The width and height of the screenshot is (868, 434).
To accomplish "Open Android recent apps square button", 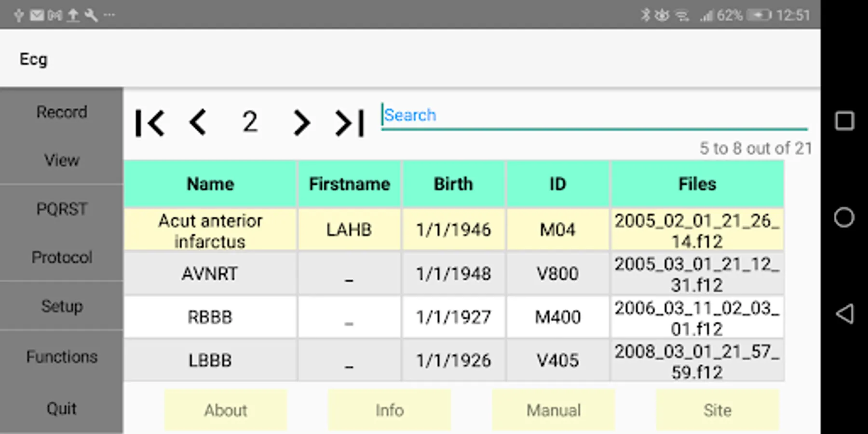I will [x=844, y=121].
